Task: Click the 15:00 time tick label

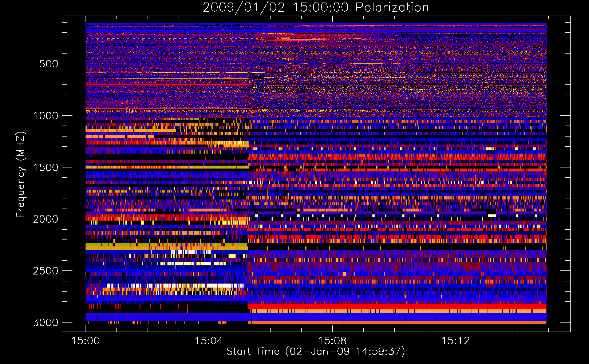Action: point(86,341)
